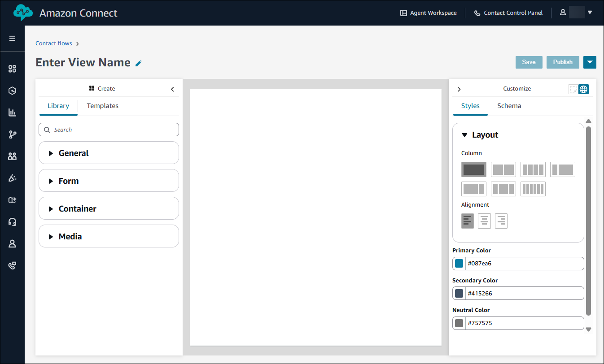This screenshot has width=604, height=364.
Task: Open the Metrics bar chart icon
Action: (x=12, y=112)
